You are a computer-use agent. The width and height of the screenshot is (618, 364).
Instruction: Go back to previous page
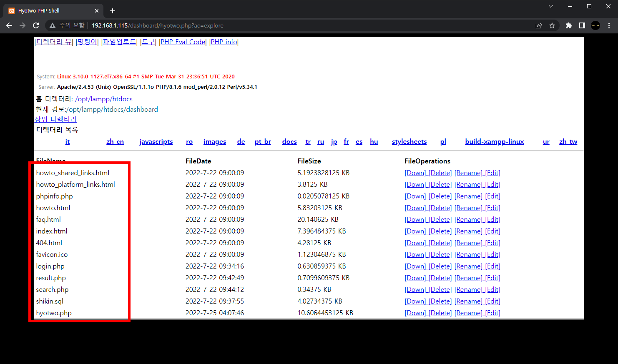pos(9,25)
